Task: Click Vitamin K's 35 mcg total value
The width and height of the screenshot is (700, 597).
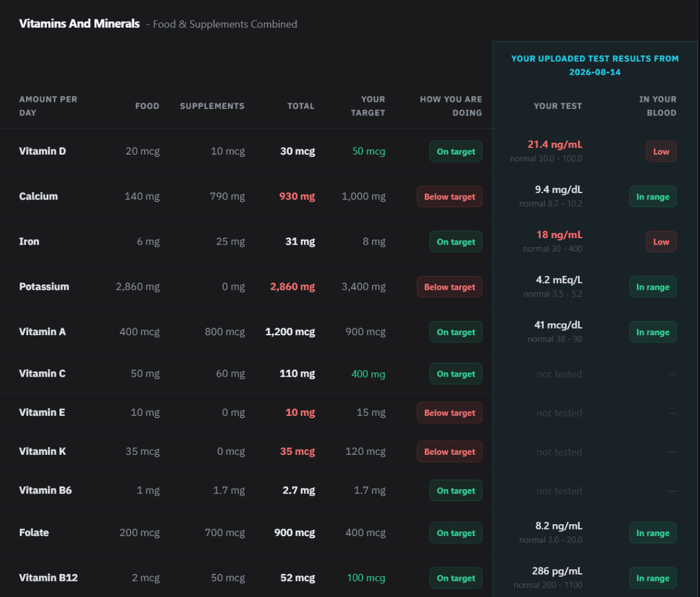Action: tap(298, 451)
